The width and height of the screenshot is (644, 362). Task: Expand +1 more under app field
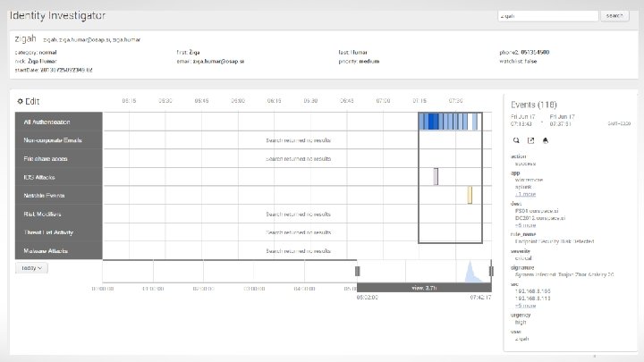point(525,194)
